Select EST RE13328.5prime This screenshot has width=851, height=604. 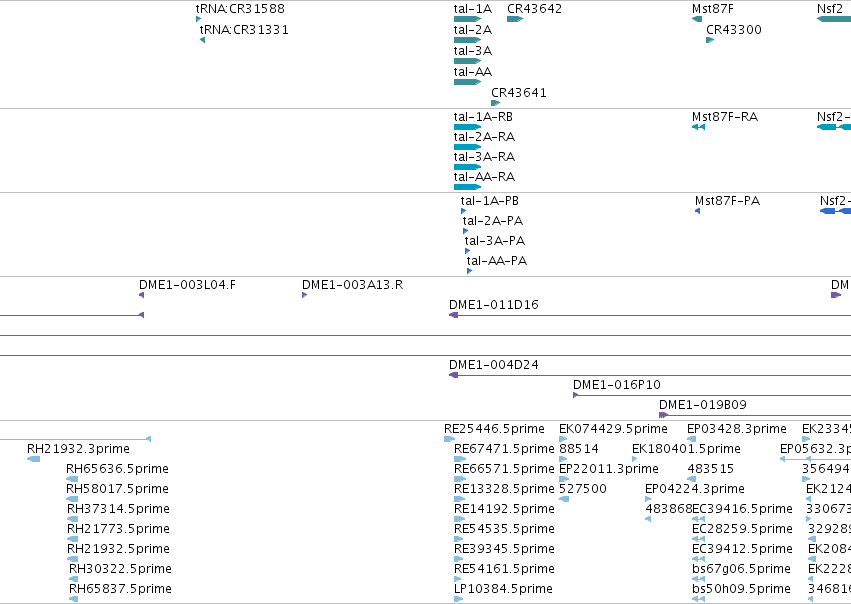coord(460,499)
